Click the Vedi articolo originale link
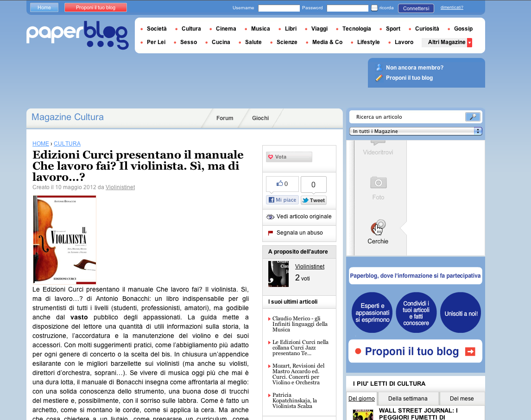The height and width of the screenshot is (420, 531). pos(304,217)
